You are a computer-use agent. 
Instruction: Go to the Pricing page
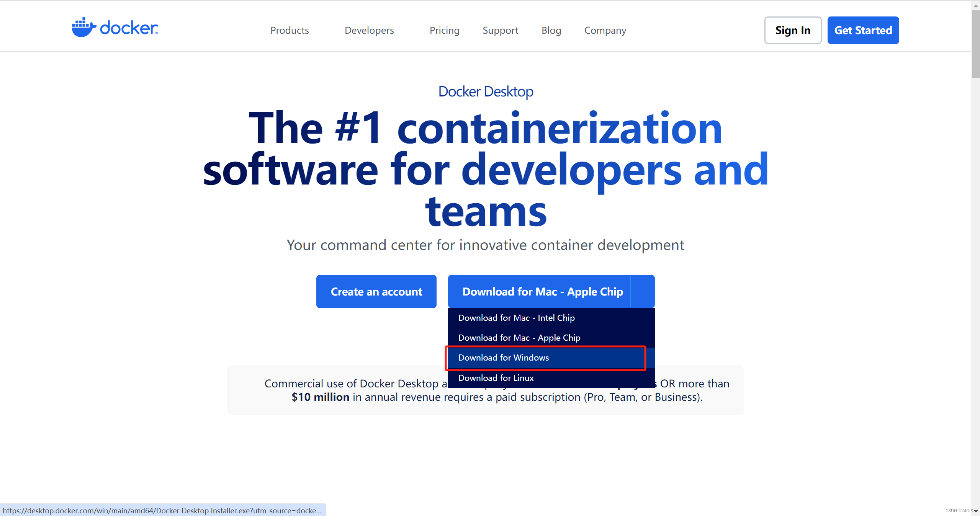[444, 30]
